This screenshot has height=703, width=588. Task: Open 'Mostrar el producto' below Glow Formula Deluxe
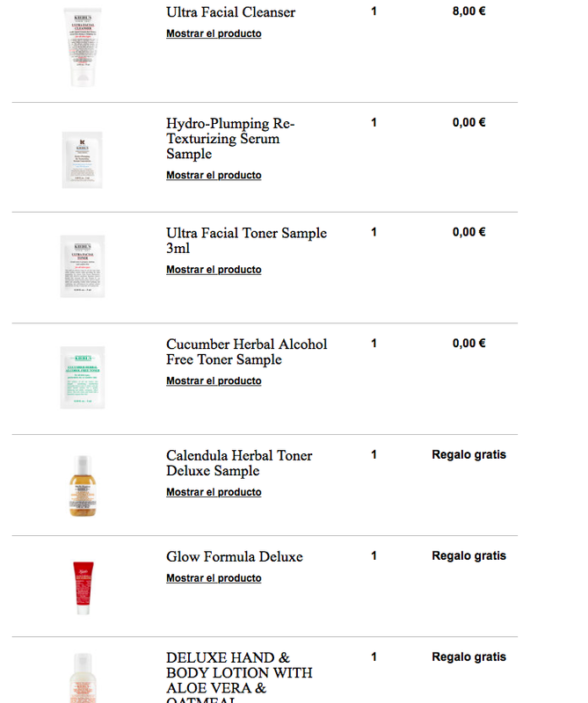pyautogui.click(x=214, y=578)
